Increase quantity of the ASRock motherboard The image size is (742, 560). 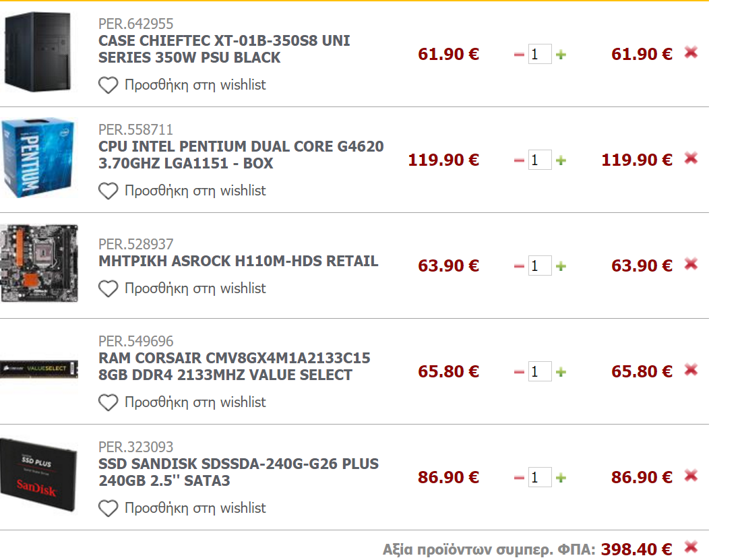pos(561,266)
